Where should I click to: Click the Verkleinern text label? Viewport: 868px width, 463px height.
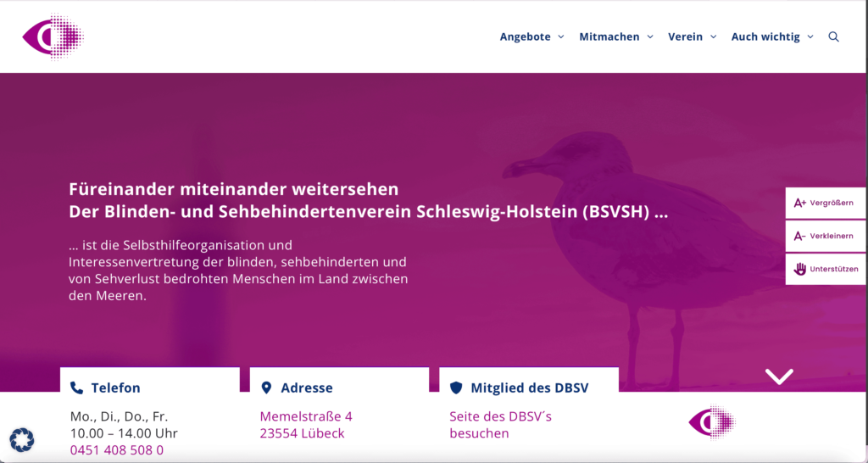pos(832,236)
